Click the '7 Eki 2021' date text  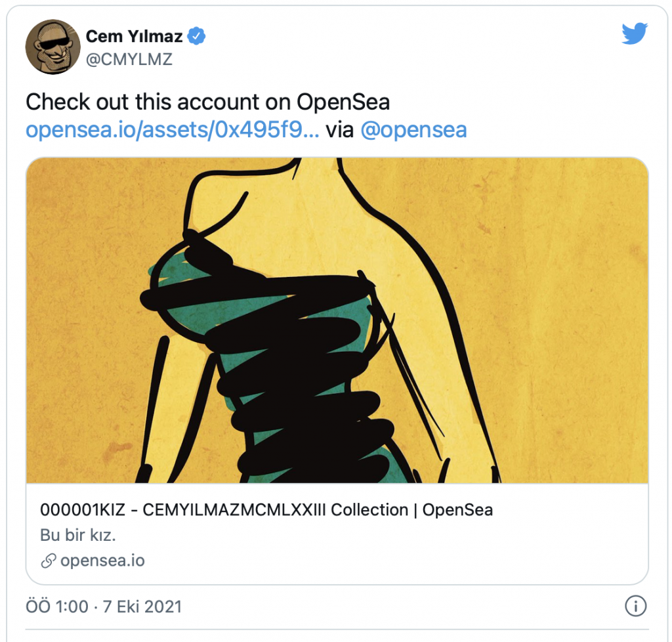coord(142,607)
